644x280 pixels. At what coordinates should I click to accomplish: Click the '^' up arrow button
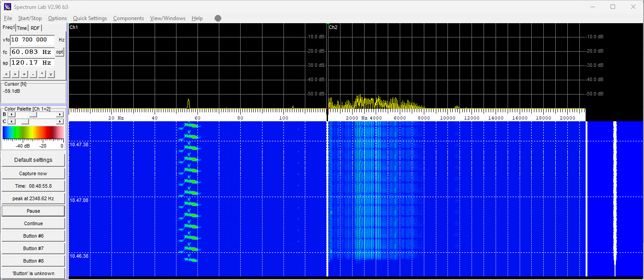click(42, 74)
